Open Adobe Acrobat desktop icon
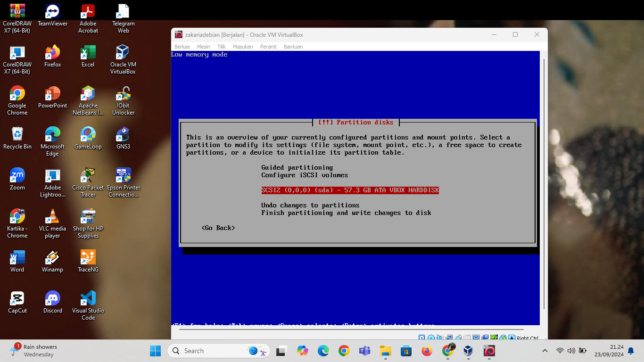The height and width of the screenshot is (362, 644). (x=88, y=19)
